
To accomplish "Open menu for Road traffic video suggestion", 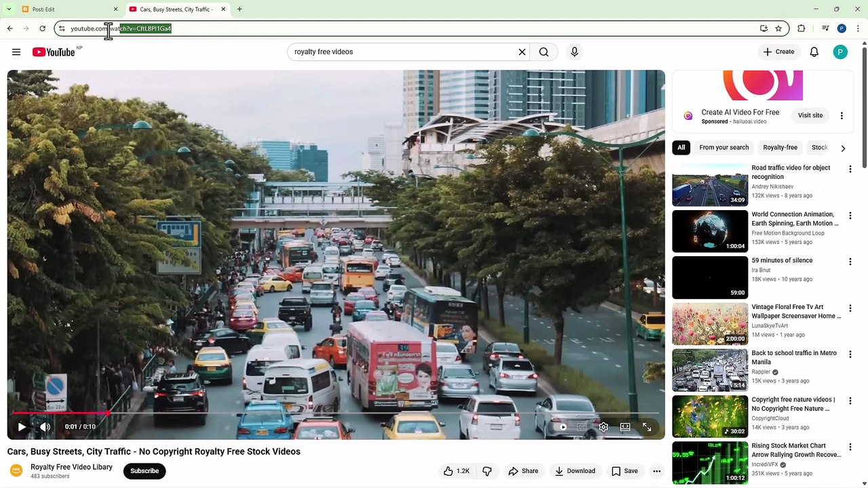I will [x=850, y=169].
